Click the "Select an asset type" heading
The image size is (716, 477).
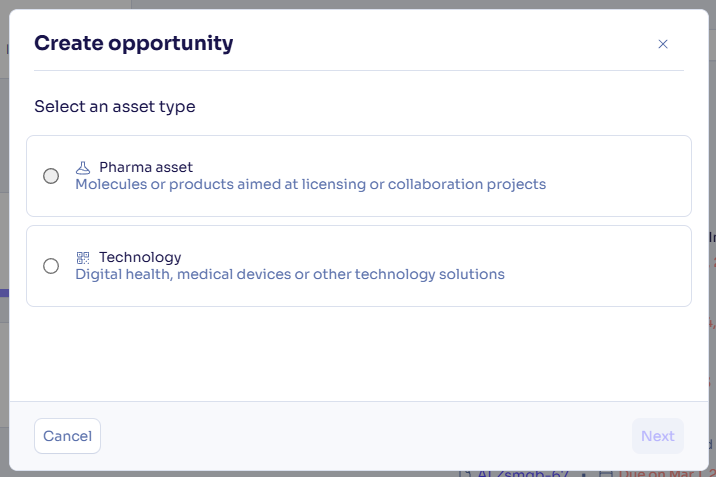(114, 106)
